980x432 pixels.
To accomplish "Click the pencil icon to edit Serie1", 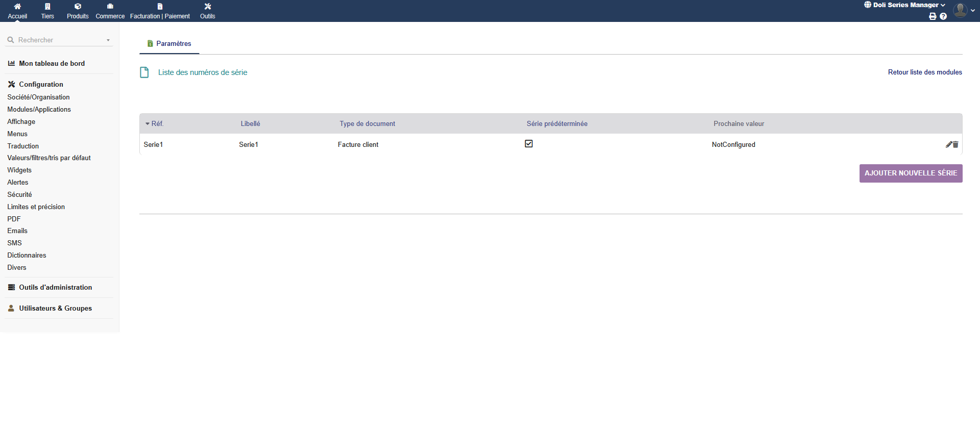I will (948, 145).
